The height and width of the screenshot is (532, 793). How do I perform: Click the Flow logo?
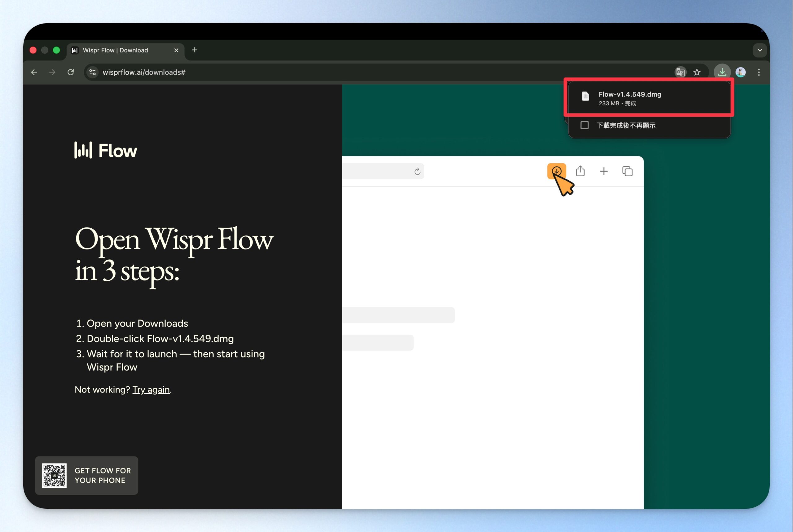[x=106, y=150]
